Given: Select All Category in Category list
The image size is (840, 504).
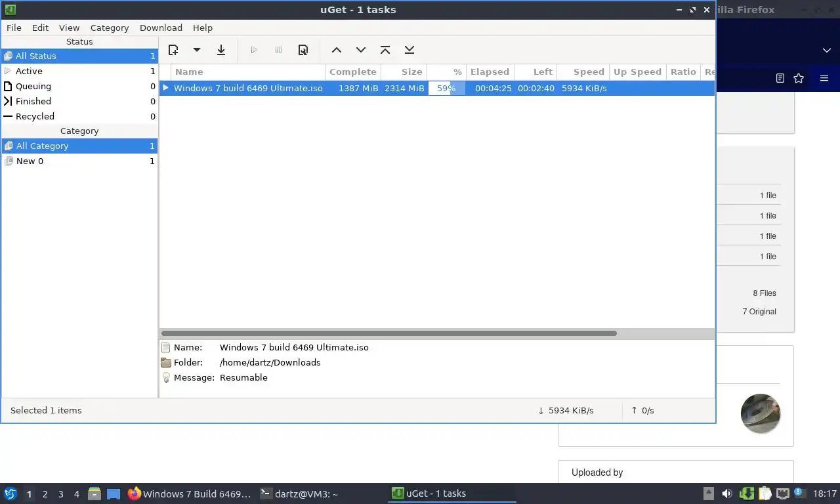Looking at the screenshot, I should pos(79,146).
